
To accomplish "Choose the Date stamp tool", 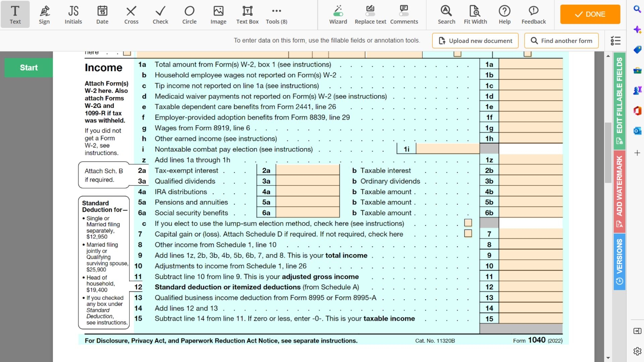I will (102, 14).
